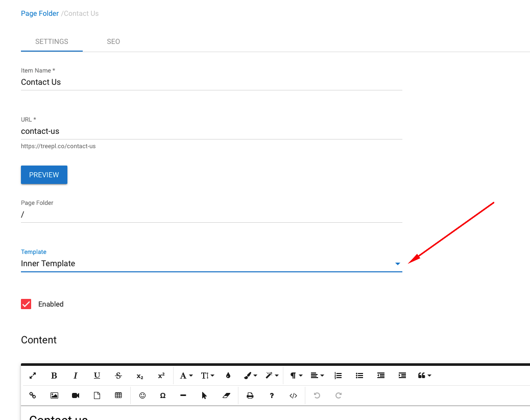
Task: Select the strikethrough formatting icon
Action: coord(118,376)
